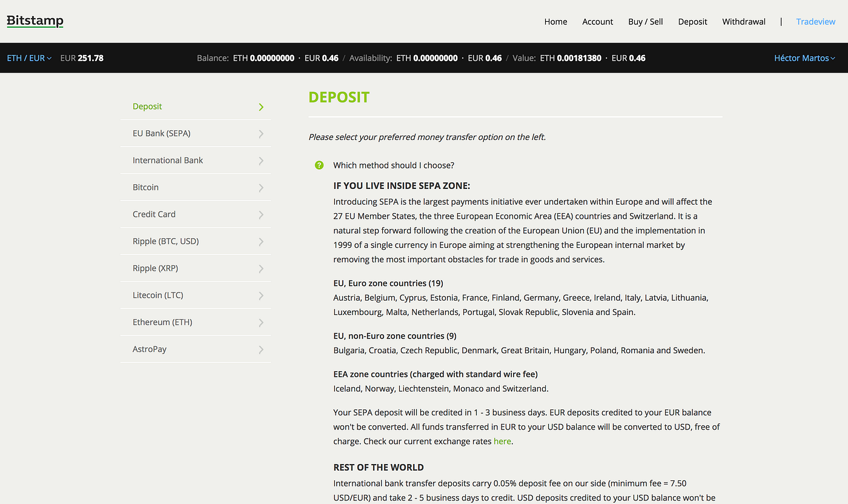Click the chevron beside Ethereum (ETH)

tap(261, 323)
